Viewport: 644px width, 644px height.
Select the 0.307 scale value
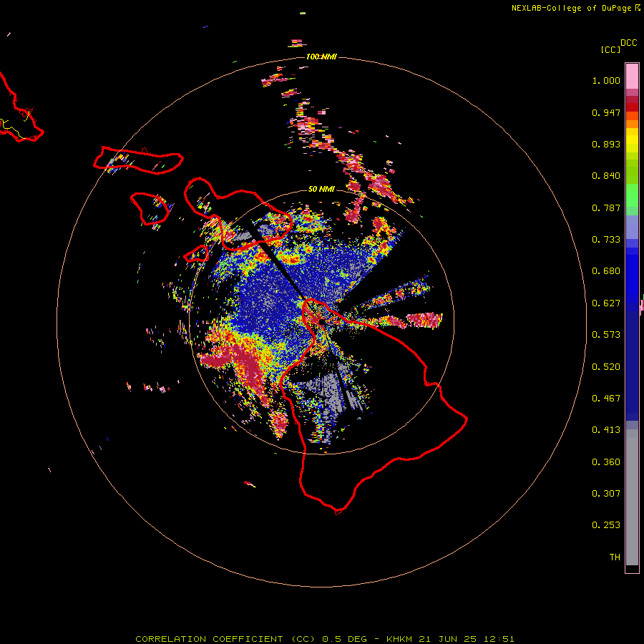[606, 494]
